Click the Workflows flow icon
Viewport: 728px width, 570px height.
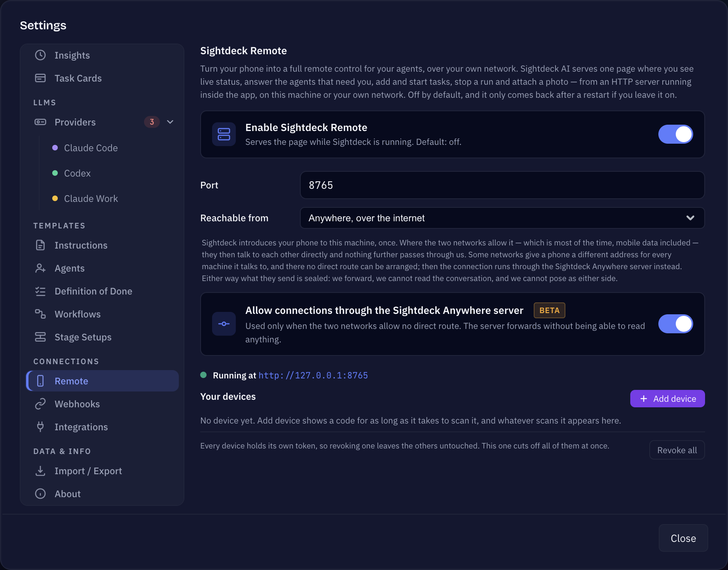pyautogui.click(x=40, y=314)
